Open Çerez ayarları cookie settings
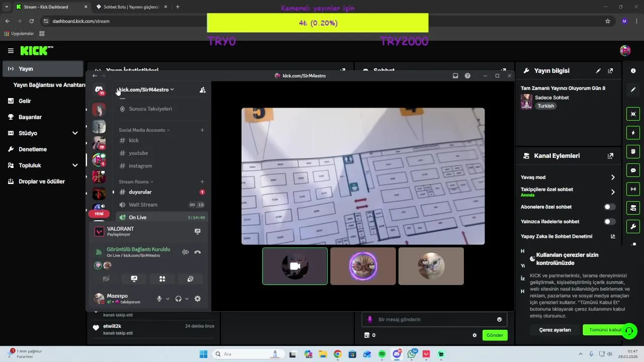The width and height of the screenshot is (644, 362). point(555,330)
